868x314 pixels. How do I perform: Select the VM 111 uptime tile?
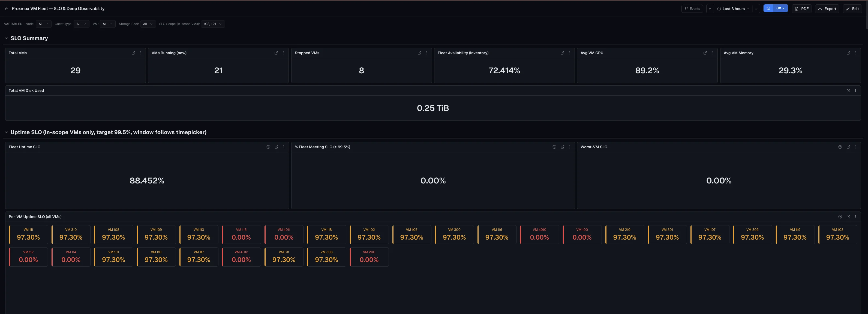[28, 234]
